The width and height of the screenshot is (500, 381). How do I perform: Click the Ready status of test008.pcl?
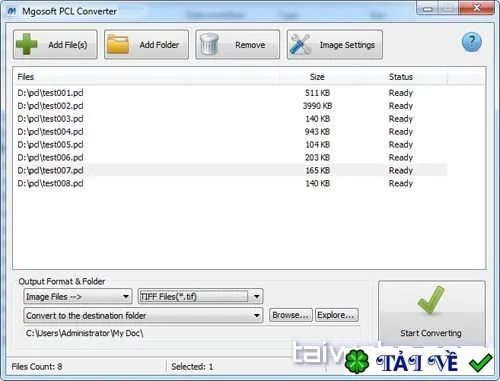[x=401, y=183]
